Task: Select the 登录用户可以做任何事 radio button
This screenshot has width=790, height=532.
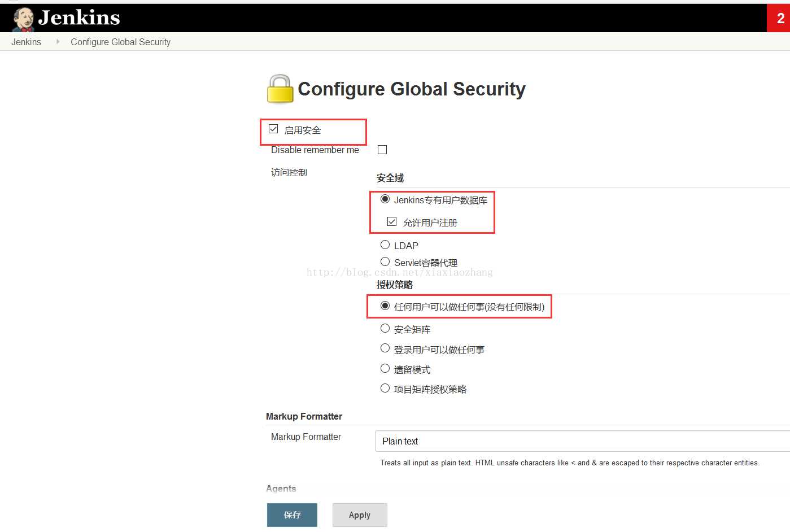Action: click(x=385, y=348)
